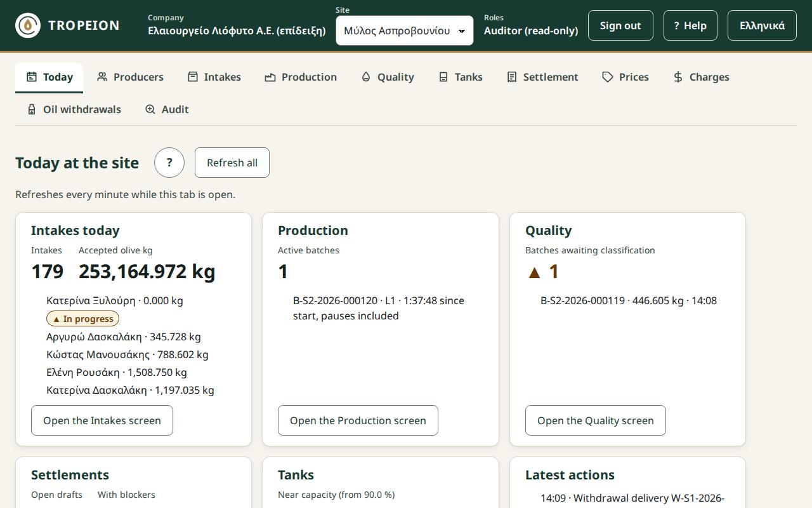This screenshot has height=508, width=812.
Task: Open the Site dropdown Μύλος Ασπροβουνίου
Action: (x=405, y=30)
